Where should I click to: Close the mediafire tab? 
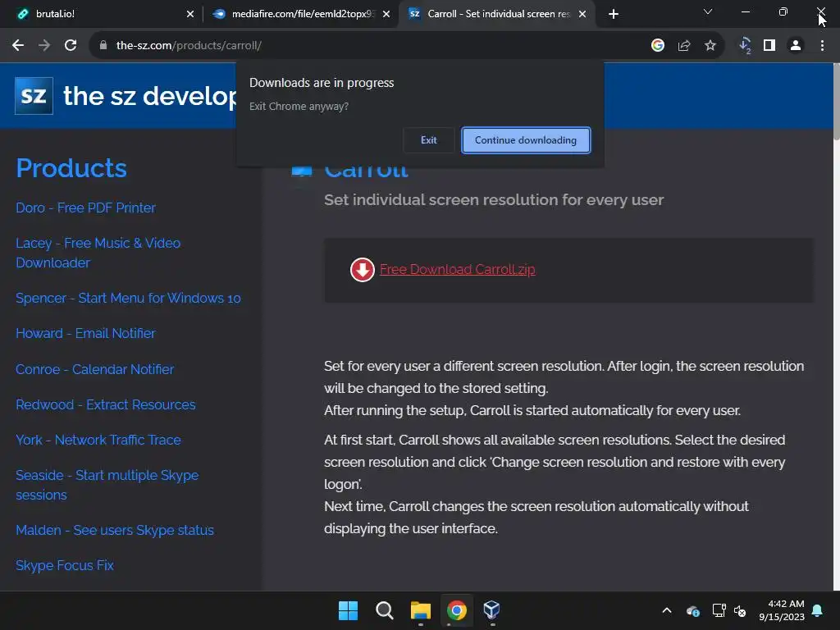pyautogui.click(x=386, y=14)
